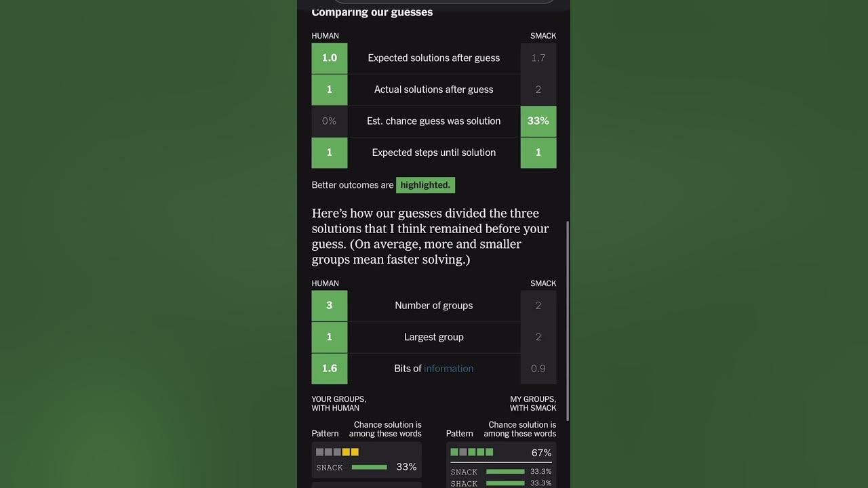The image size is (868, 488).
Task: Select HUMAN expected solutions value 1.0
Action: (x=330, y=58)
